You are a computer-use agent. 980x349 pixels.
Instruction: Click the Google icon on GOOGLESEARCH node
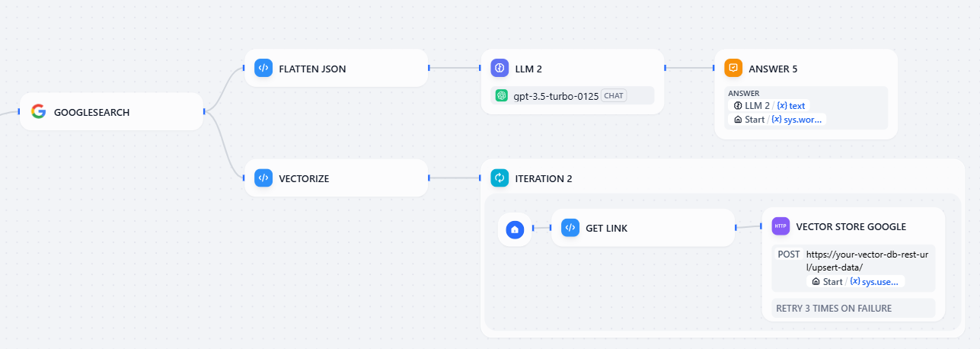(38, 112)
